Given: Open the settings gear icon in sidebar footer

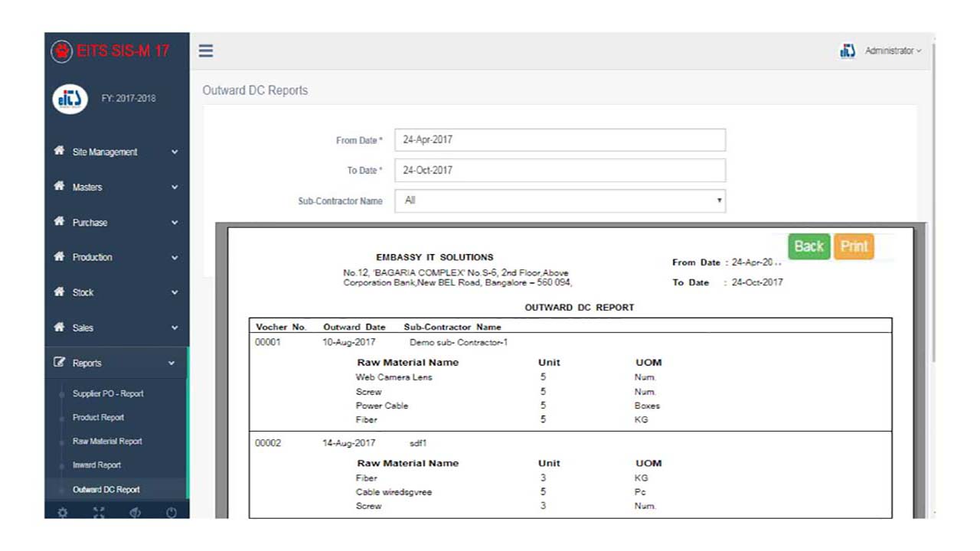Looking at the screenshot, I should point(62,514).
